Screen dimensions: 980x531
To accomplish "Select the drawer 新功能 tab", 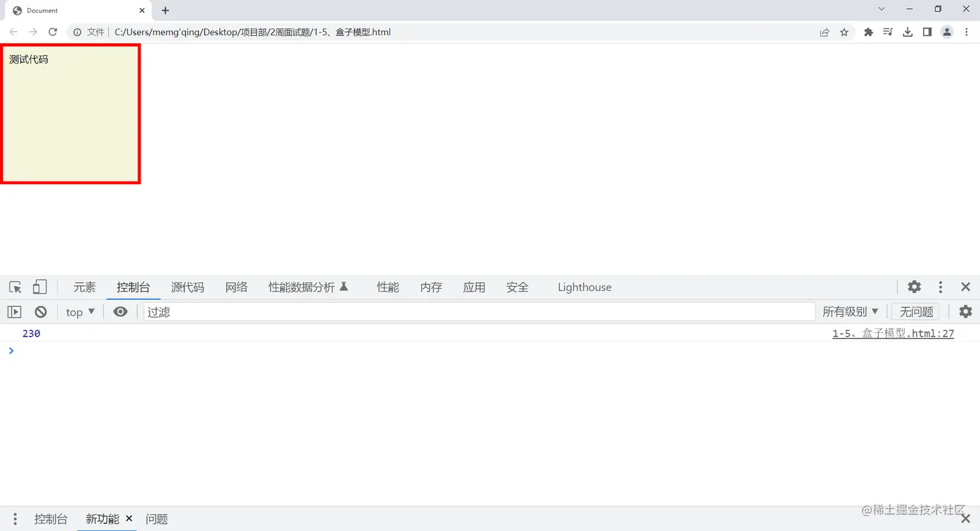I will point(102,519).
